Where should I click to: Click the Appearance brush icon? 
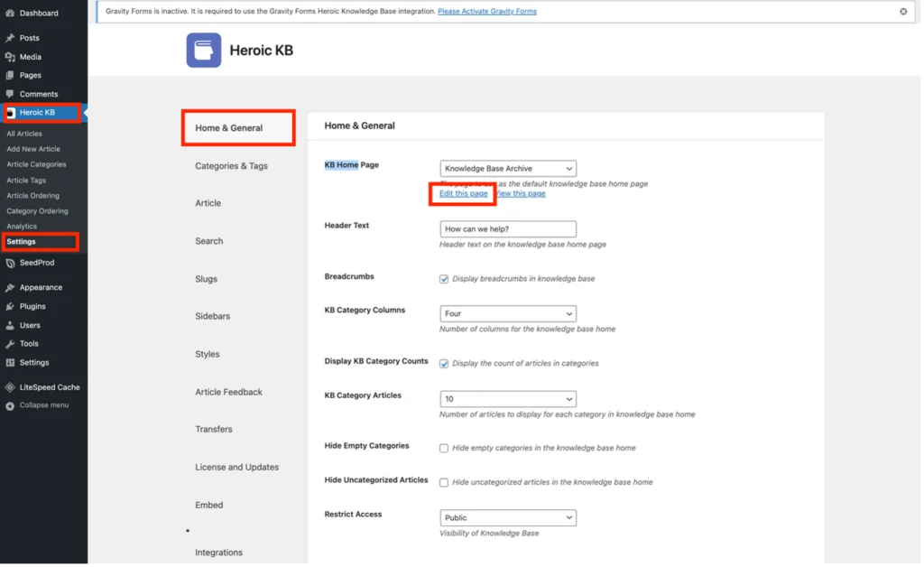point(10,288)
